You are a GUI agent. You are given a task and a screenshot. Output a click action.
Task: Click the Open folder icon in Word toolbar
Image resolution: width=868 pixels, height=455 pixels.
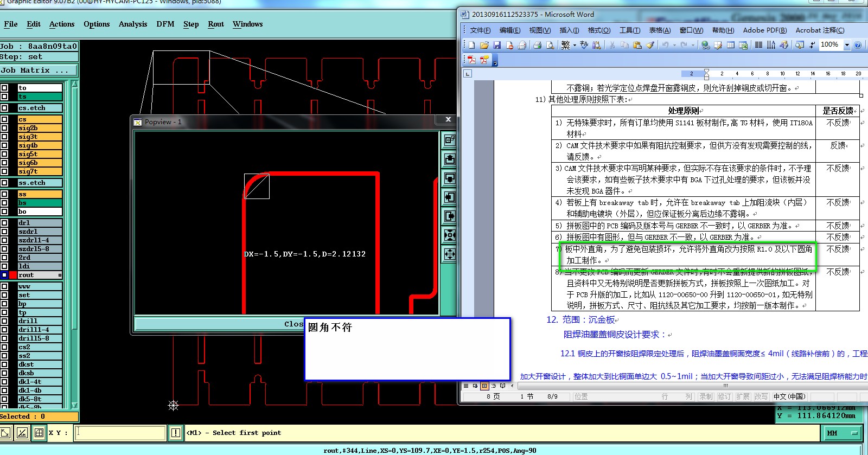tap(484, 45)
